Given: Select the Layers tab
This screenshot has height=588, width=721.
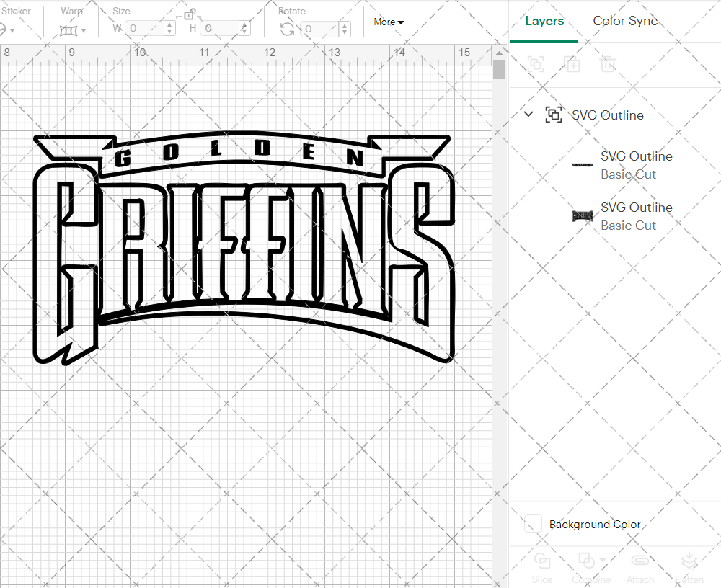Looking at the screenshot, I should click(x=544, y=21).
